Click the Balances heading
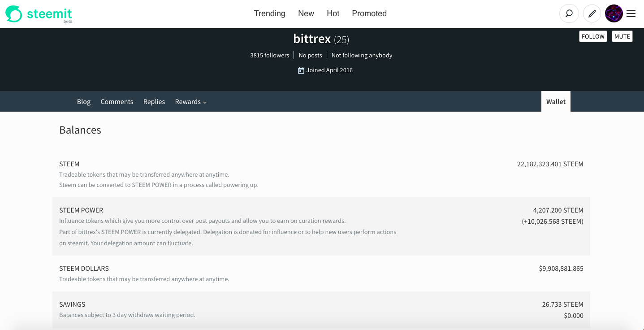The image size is (644, 330). [80, 130]
